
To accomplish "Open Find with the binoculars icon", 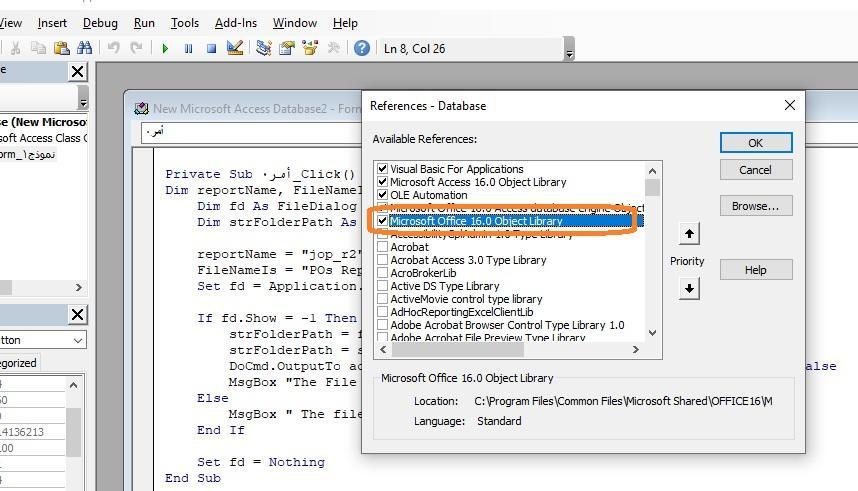I will pyautogui.click(x=84, y=49).
